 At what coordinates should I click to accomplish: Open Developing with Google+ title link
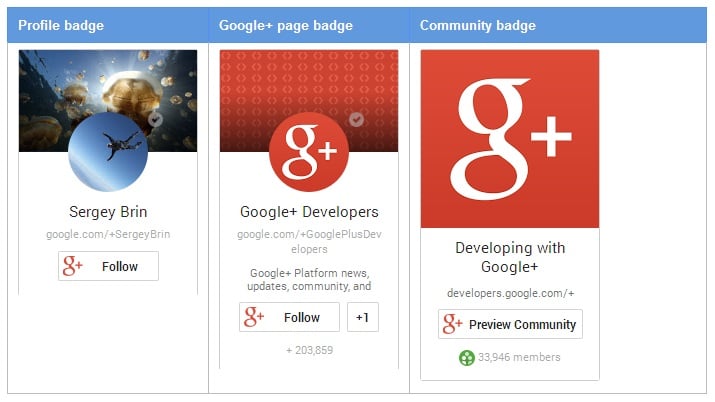[x=510, y=257]
